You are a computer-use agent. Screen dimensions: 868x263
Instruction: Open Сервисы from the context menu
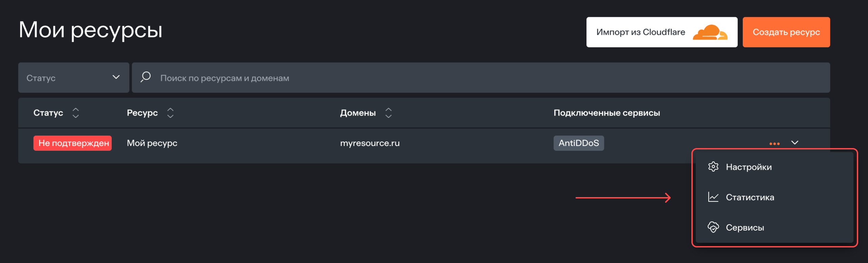pyautogui.click(x=745, y=228)
